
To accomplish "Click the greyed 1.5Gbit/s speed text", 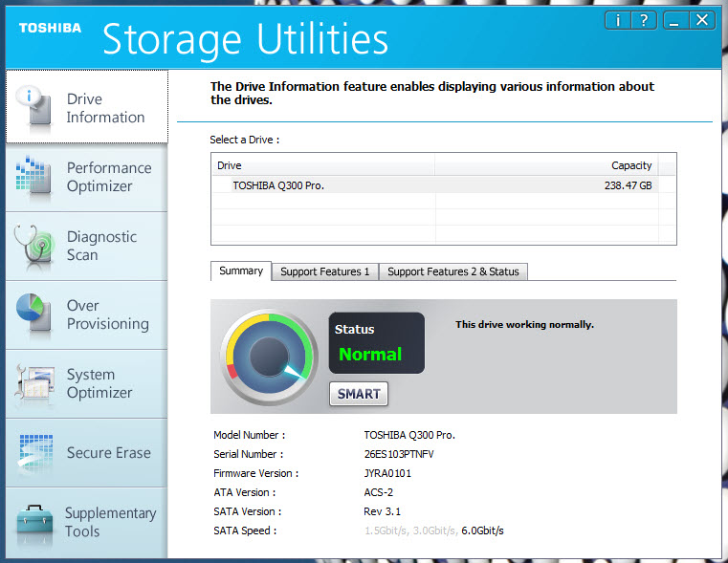I will pyautogui.click(x=386, y=531).
